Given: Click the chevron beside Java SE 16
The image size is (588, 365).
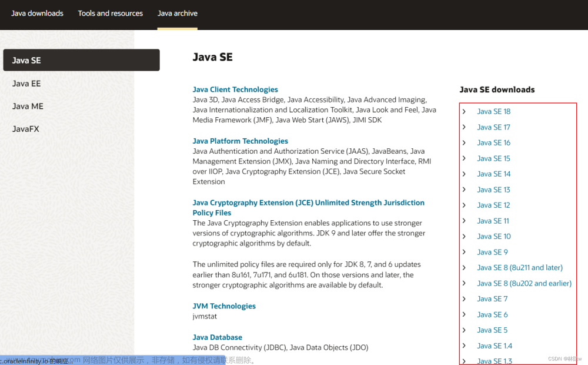Looking at the screenshot, I should point(465,142).
